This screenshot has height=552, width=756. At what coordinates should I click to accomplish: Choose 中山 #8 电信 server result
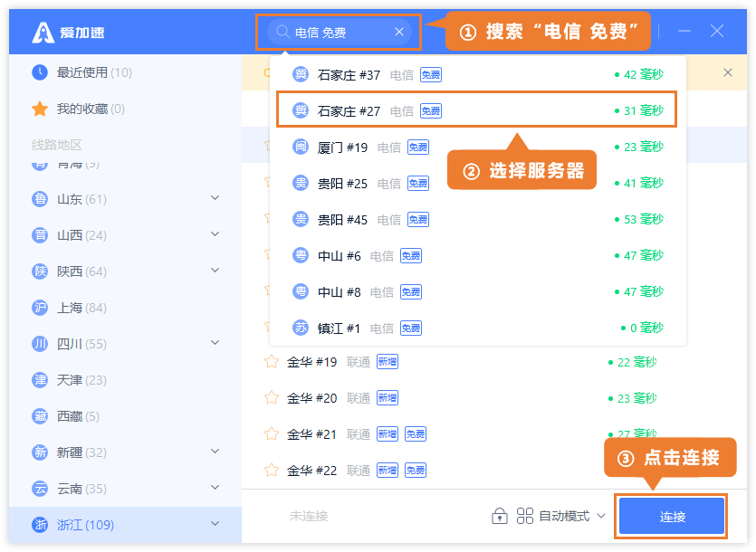pyautogui.click(x=478, y=291)
